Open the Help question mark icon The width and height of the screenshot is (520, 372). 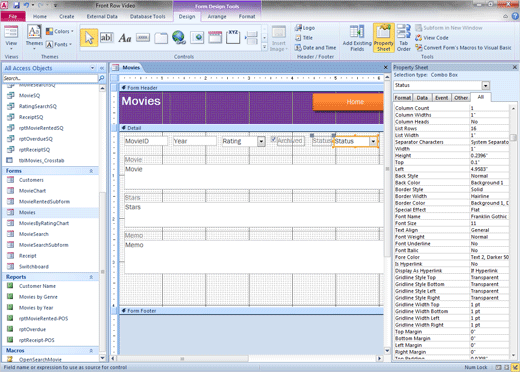tap(515, 16)
